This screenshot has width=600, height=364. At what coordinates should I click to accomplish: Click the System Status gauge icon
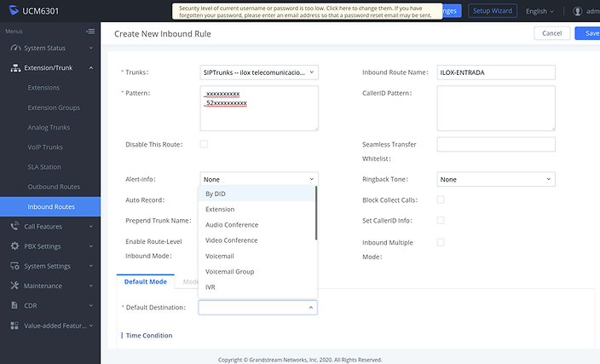click(15, 48)
